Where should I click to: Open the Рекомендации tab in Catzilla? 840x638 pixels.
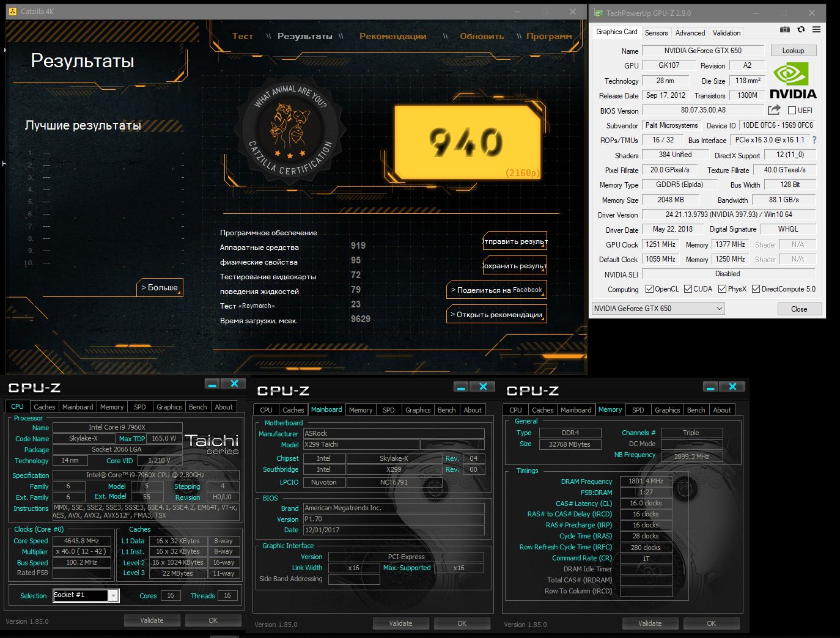[393, 36]
